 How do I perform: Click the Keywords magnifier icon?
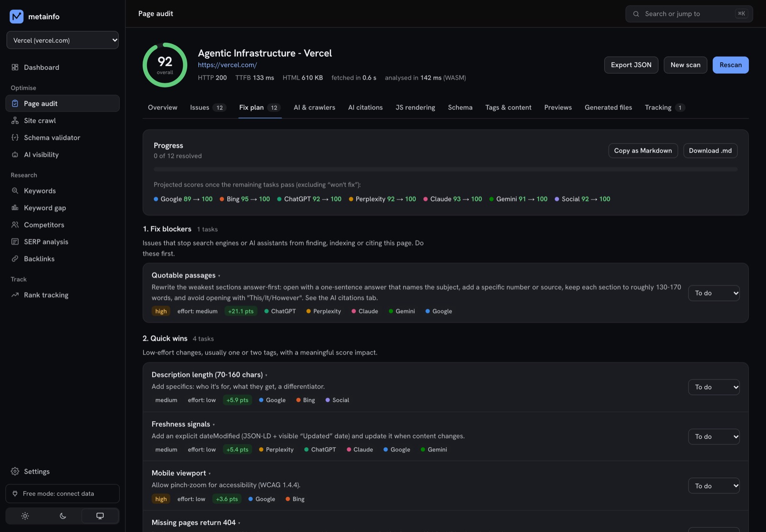click(15, 191)
